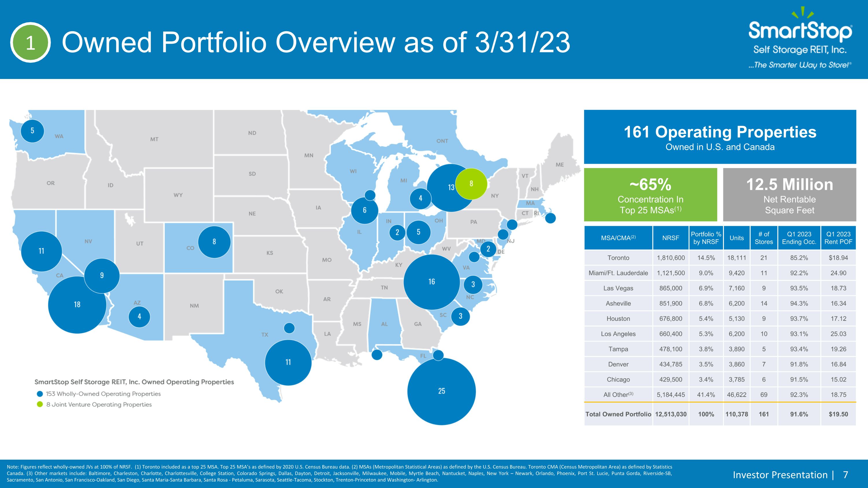The image size is (868, 488).
Task: Click the Chicago bubble showing 6
Action: [365, 211]
